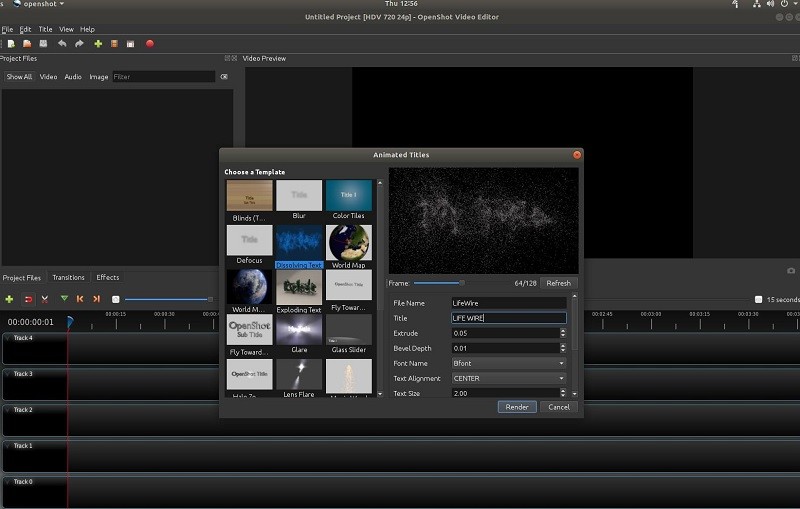This screenshot has height=509, width=800.
Task: Select the razor scissors tool
Action: coord(45,299)
